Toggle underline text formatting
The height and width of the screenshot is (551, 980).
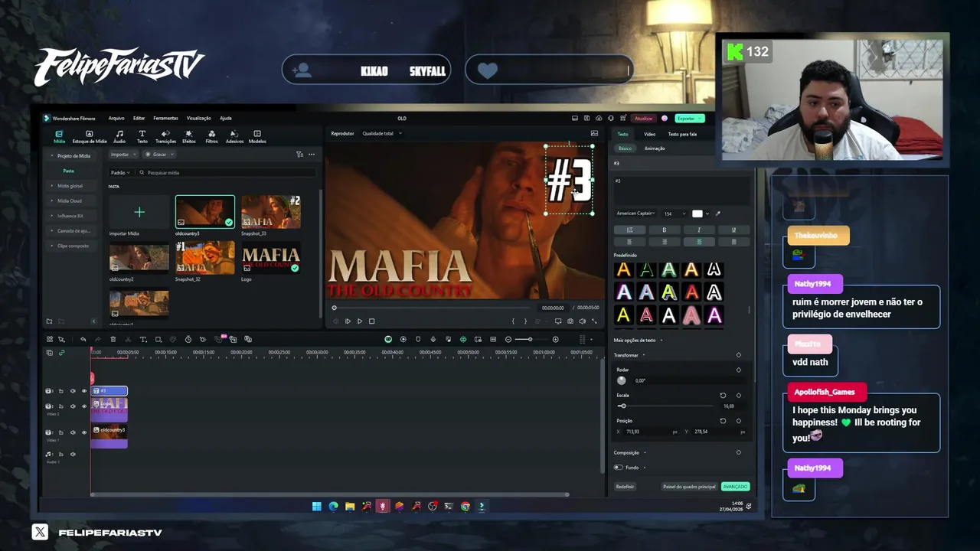733,230
